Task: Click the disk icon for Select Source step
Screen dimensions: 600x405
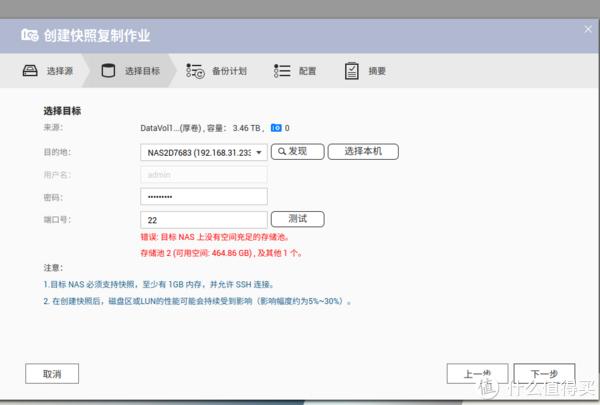Action: pyautogui.click(x=30, y=71)
